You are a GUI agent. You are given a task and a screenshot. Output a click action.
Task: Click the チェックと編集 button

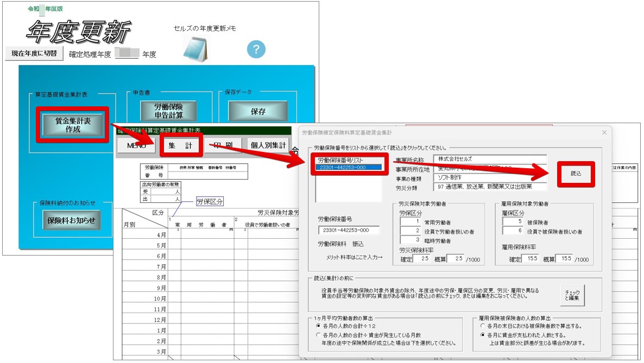coord(572,295)
